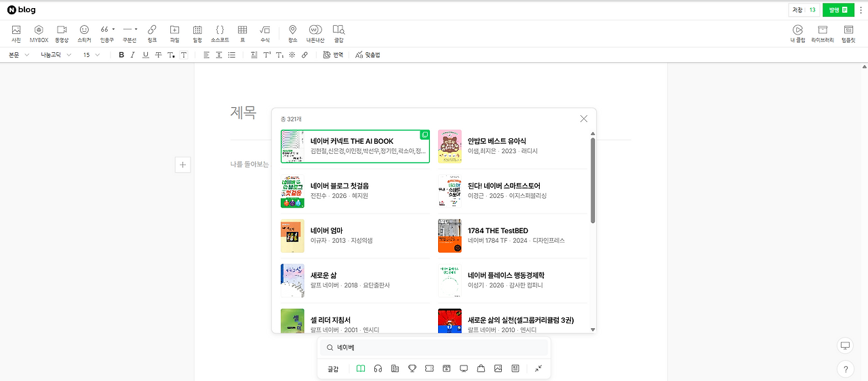Open the 본문 paragraph style dropdown
868x381 pixels.
tap(19, 55)
